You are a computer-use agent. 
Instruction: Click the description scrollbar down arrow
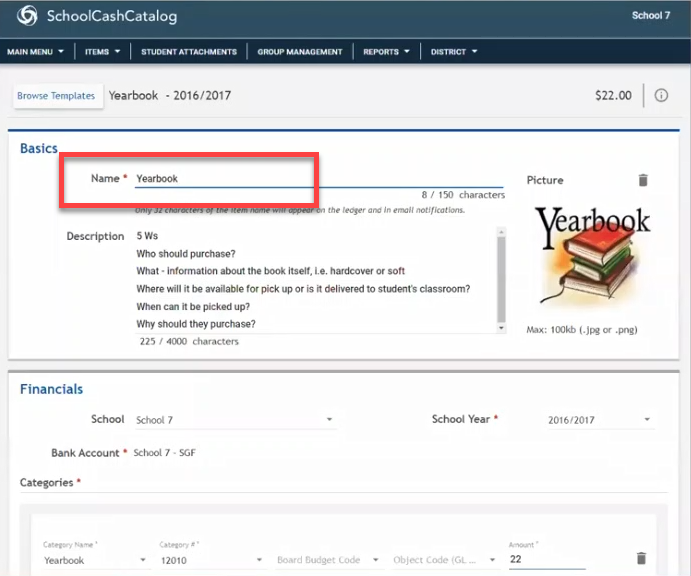pyautogui.click(x=501, y=328)
